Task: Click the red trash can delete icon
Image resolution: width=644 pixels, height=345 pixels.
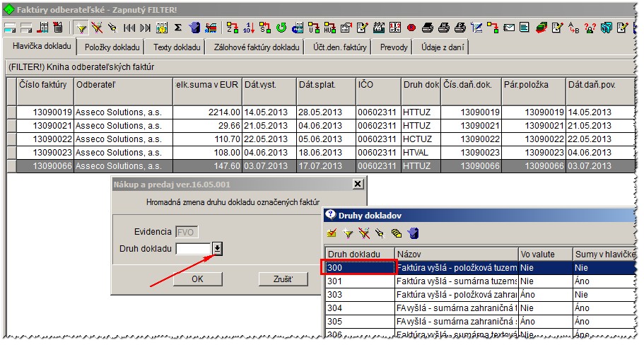Action: (59, 28)
